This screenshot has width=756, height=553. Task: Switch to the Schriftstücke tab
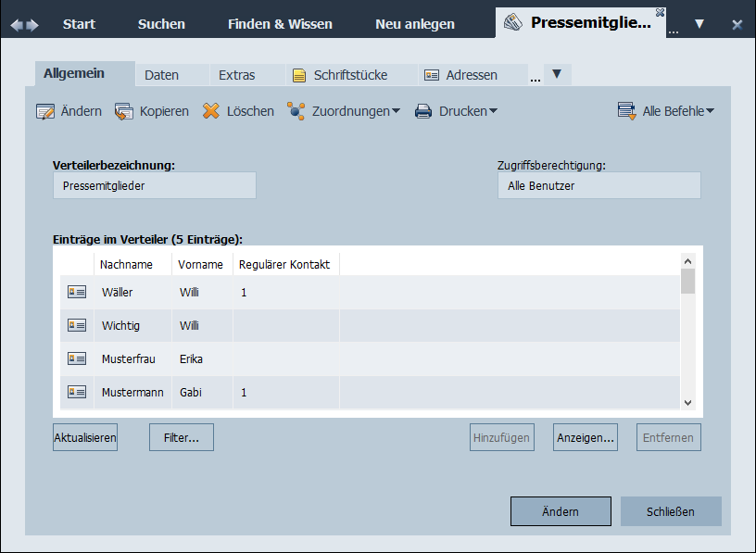pos(340,75)
